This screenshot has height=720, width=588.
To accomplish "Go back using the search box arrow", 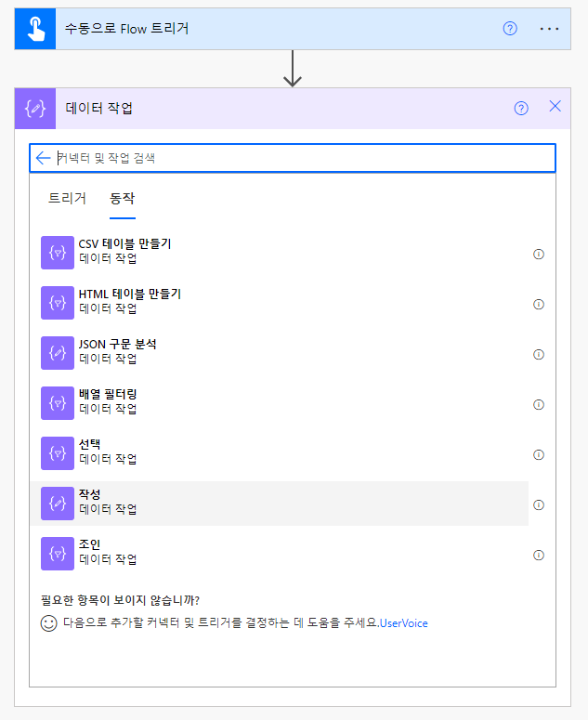I will pyautogui.click(x=43, y=158).
